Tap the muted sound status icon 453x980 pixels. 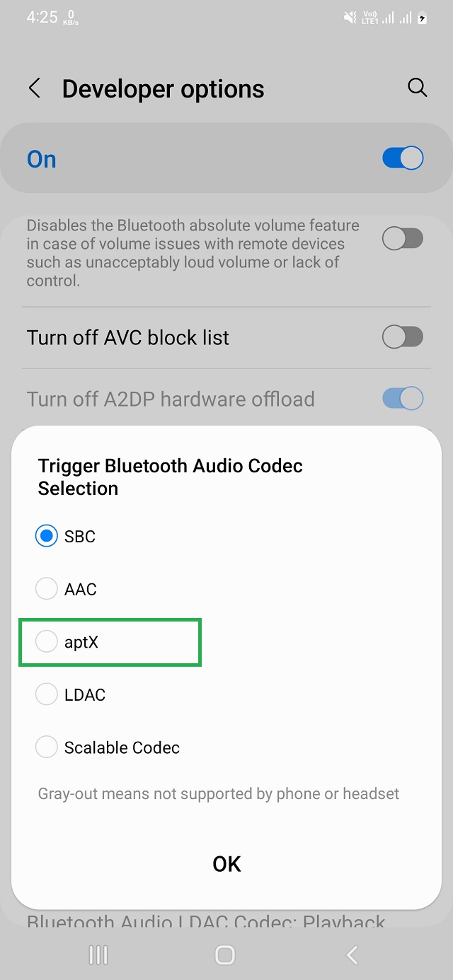coord(350,18)
